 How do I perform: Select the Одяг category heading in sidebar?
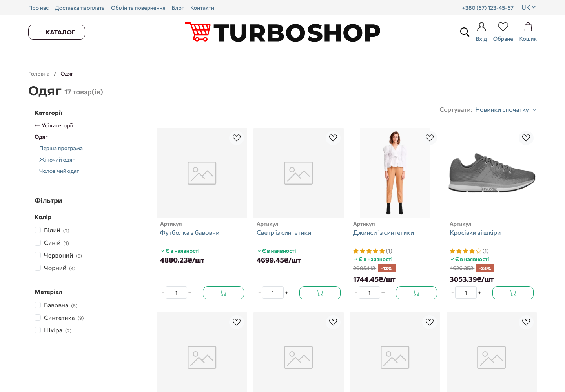coord(41,137)
